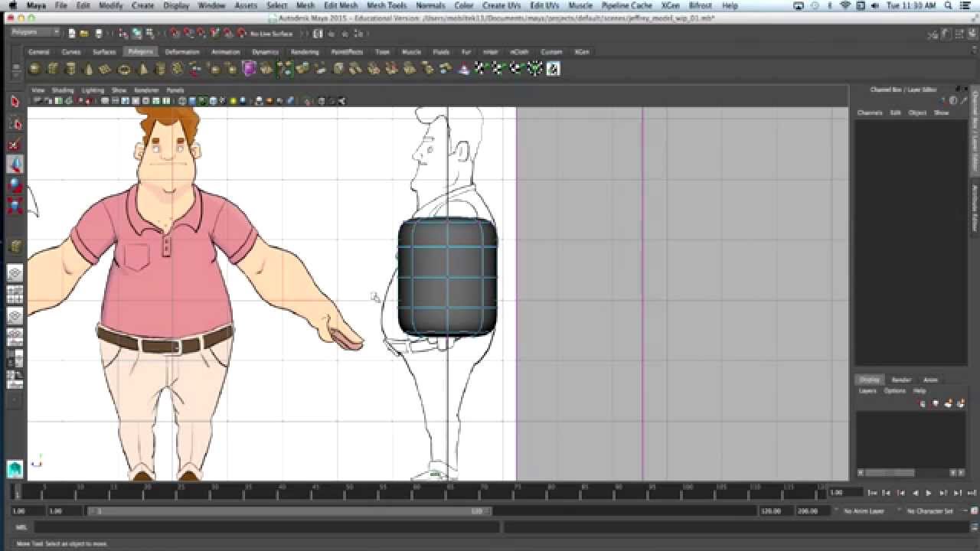980x551 pixels.
Task: Create polygon torus from shelf
Action: (x=124, y=69)
